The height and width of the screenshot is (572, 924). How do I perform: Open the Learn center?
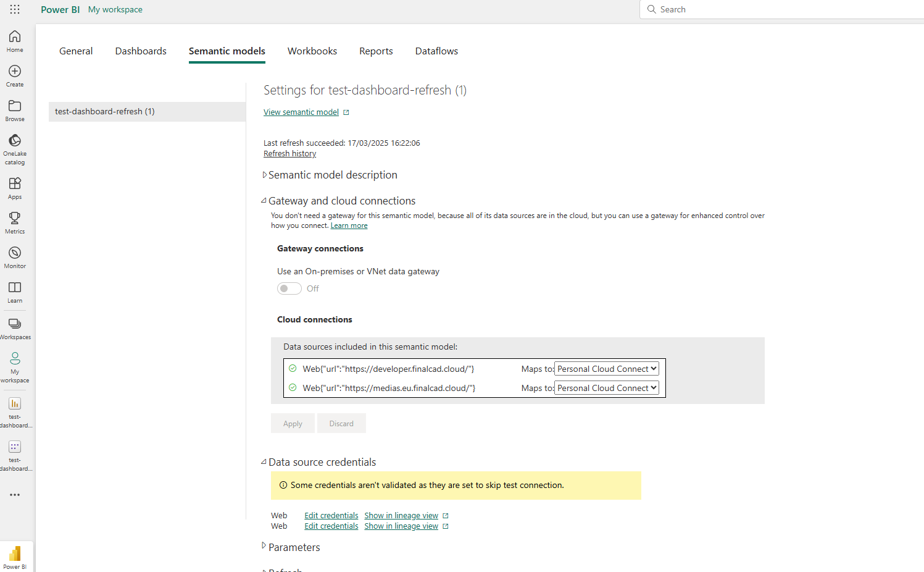(x=15, y=292)
